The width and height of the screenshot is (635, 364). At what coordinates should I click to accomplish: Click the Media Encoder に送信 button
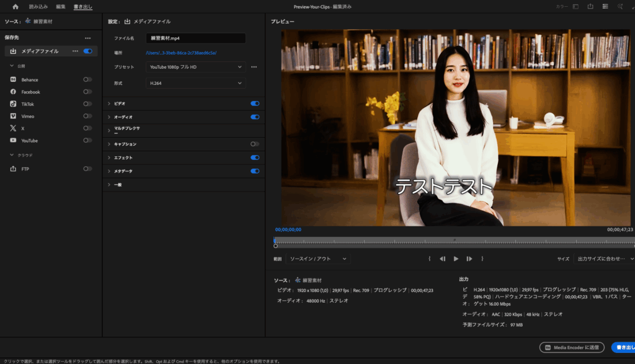point(572,347)
